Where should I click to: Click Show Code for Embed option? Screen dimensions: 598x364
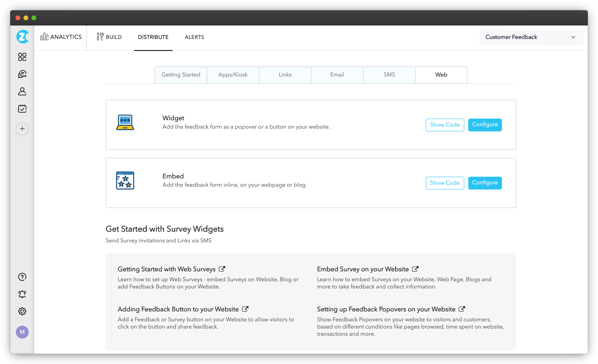pyautogui.click(x=445, y=183)
